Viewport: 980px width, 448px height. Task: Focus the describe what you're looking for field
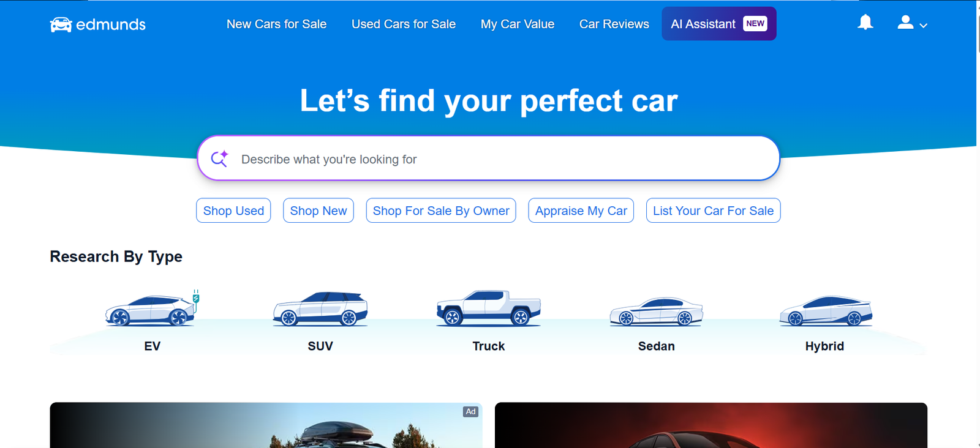[x=488, y=159]
